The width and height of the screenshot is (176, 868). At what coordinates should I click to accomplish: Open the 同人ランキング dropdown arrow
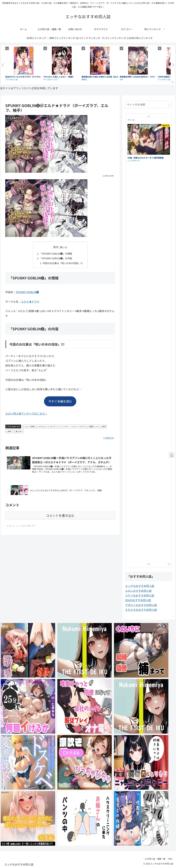point(164,29)
